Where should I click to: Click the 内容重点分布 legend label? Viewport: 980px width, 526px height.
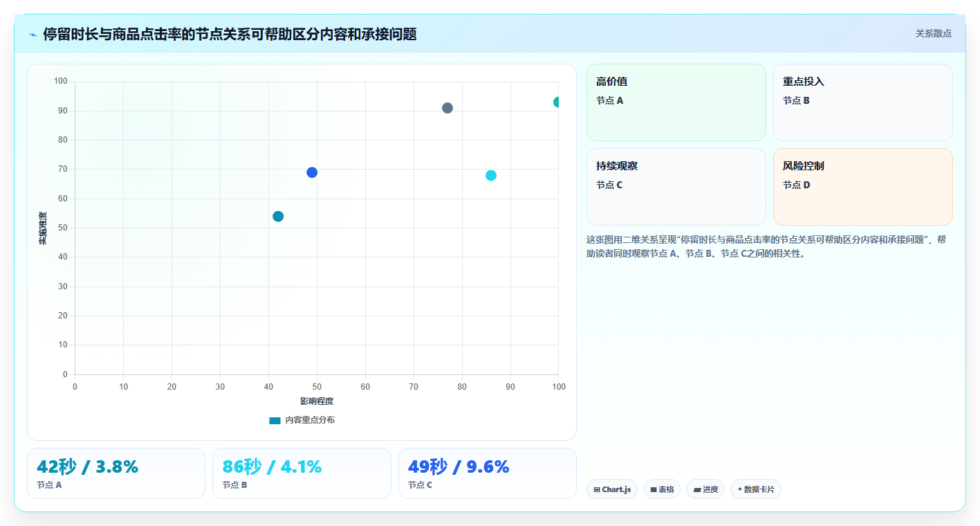pos(310,420)
